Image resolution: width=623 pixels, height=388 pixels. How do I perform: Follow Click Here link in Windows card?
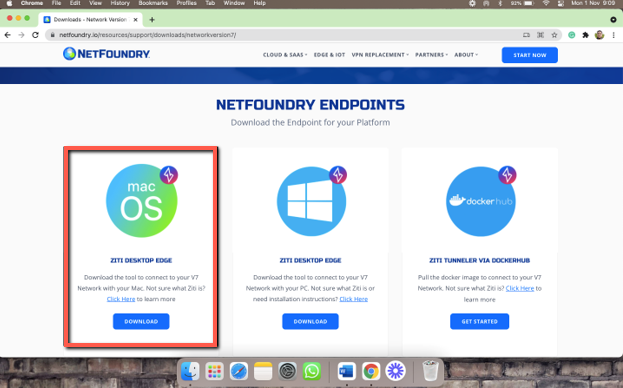tap(354, 299)
